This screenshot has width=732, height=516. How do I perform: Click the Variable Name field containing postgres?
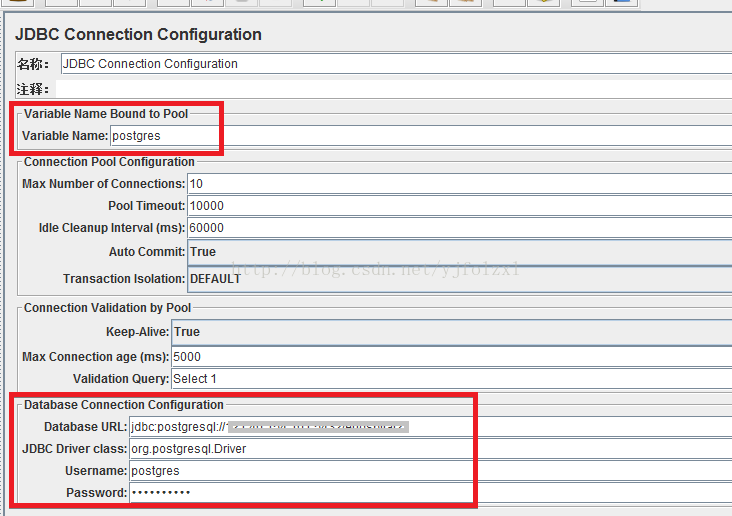[x=421, y=135]
